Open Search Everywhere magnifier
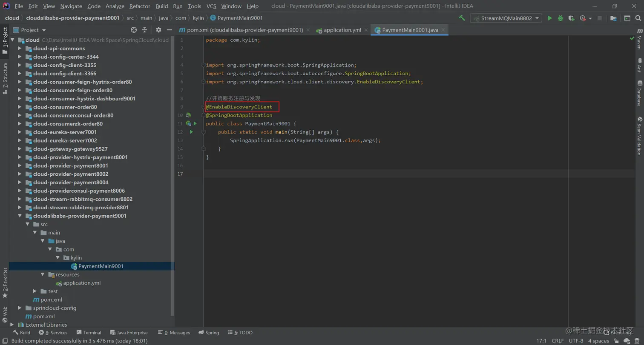 [x=638, y=18]
